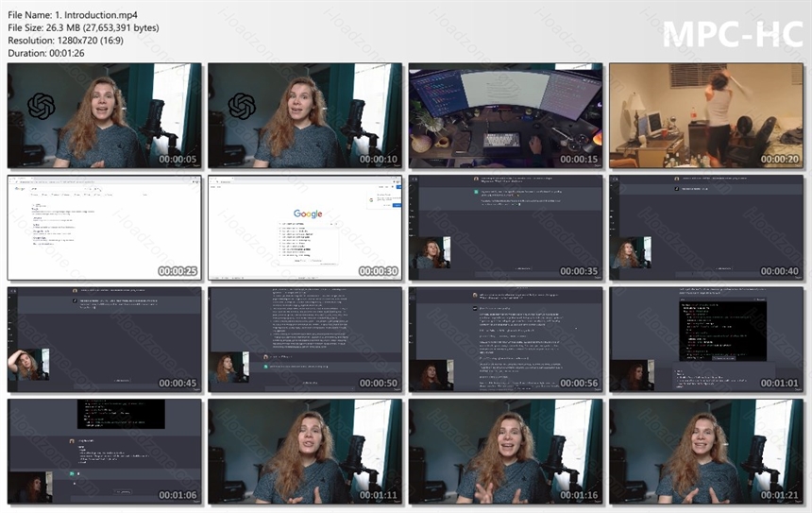
Task: Select the 00:00:15 curved monitor desk thumbnail
Action: (x=505, y=115)
